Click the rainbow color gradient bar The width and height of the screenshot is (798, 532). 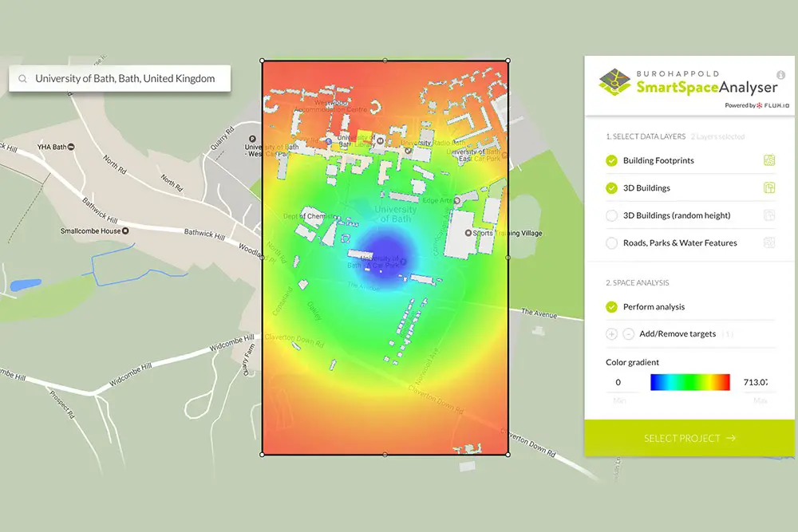tap(690, 382)
